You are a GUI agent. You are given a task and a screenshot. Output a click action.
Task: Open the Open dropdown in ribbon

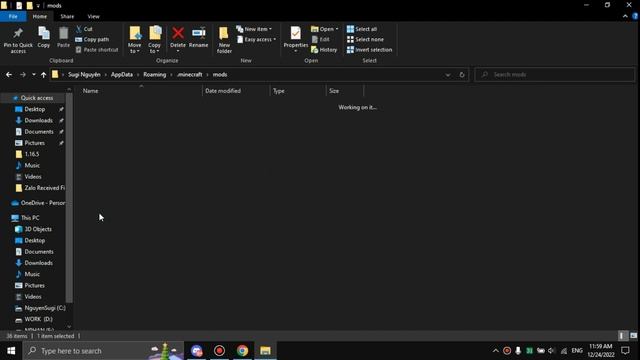tap(324, 29)
